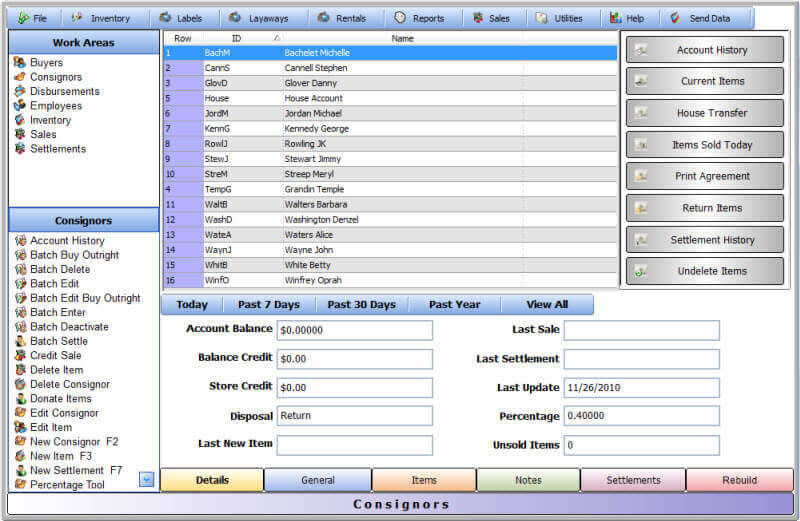Open the Sales menu in top bar
The width and height of the screenshot is (800, 521).
(491, 18)
